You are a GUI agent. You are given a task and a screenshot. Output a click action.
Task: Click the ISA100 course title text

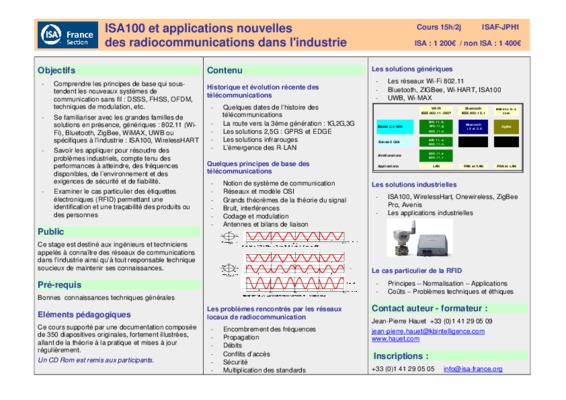point(226,35)
